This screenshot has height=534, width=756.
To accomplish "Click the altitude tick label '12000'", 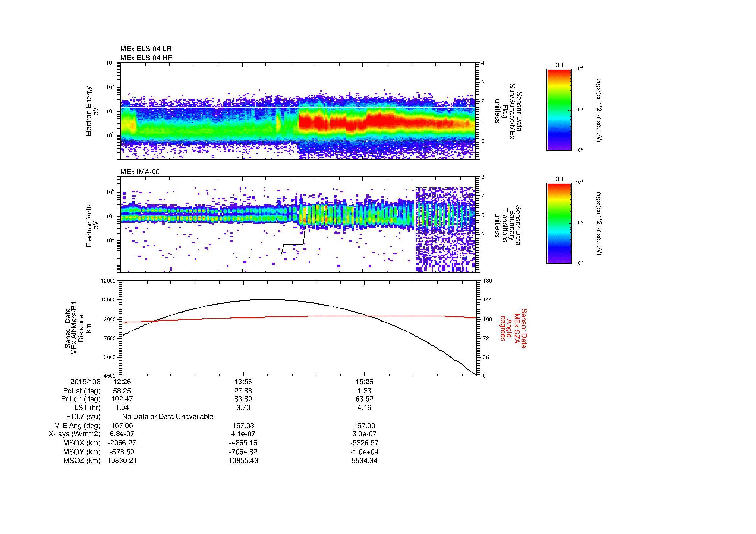I will 109,281.
